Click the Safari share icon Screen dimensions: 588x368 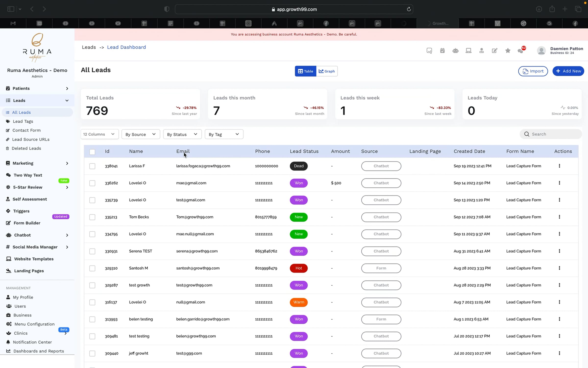(552, 9)
